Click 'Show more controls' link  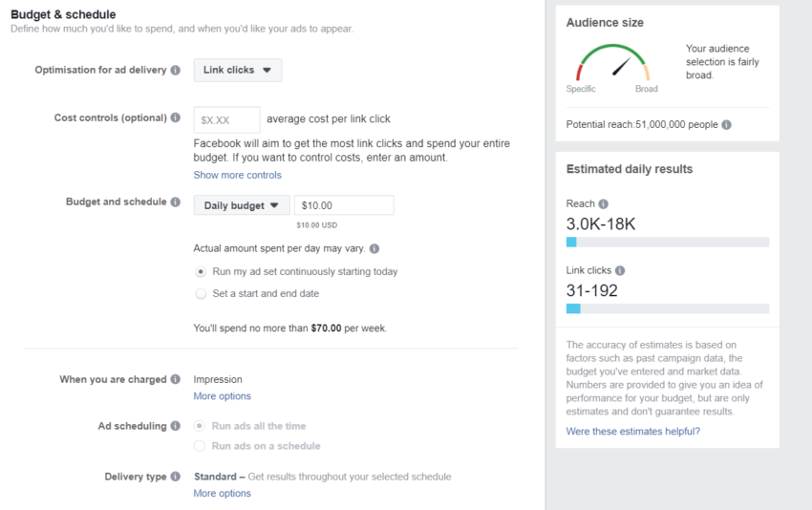[237, 175]
